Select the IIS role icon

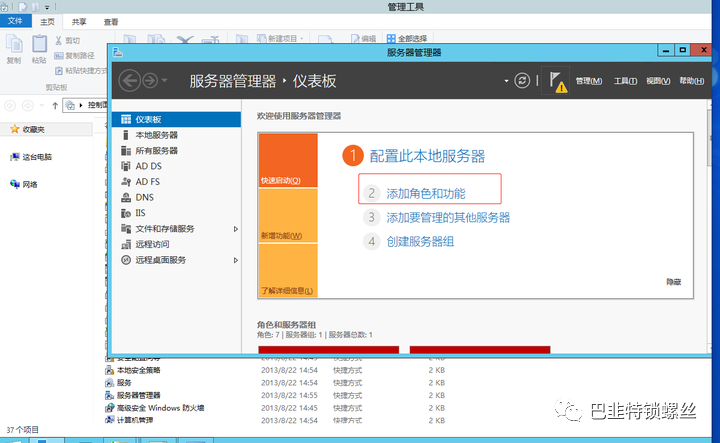point(126,213)
